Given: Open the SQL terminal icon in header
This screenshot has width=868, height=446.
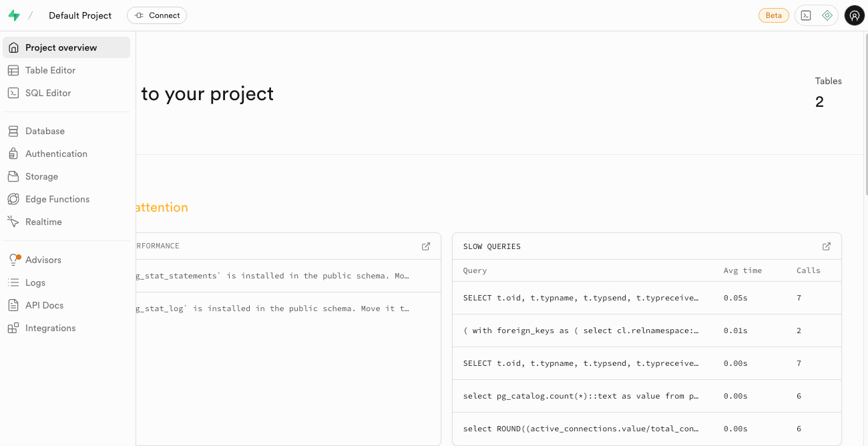Looking at the screenshot, I should point(806,15).
